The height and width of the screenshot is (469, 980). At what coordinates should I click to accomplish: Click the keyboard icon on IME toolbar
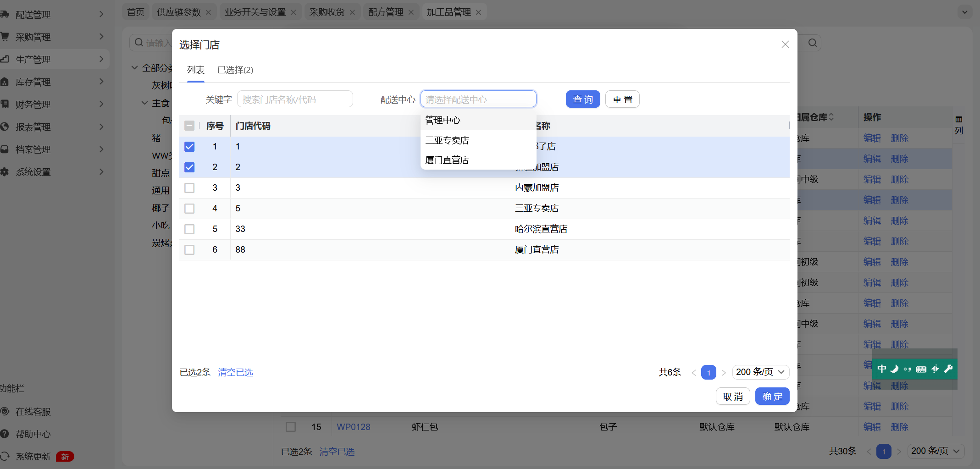tap(921, 369)
